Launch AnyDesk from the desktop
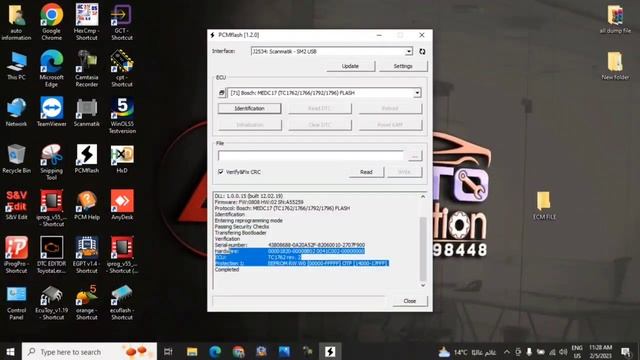The height and width of the screenshot is (360, 640). (x=122, y=206)
